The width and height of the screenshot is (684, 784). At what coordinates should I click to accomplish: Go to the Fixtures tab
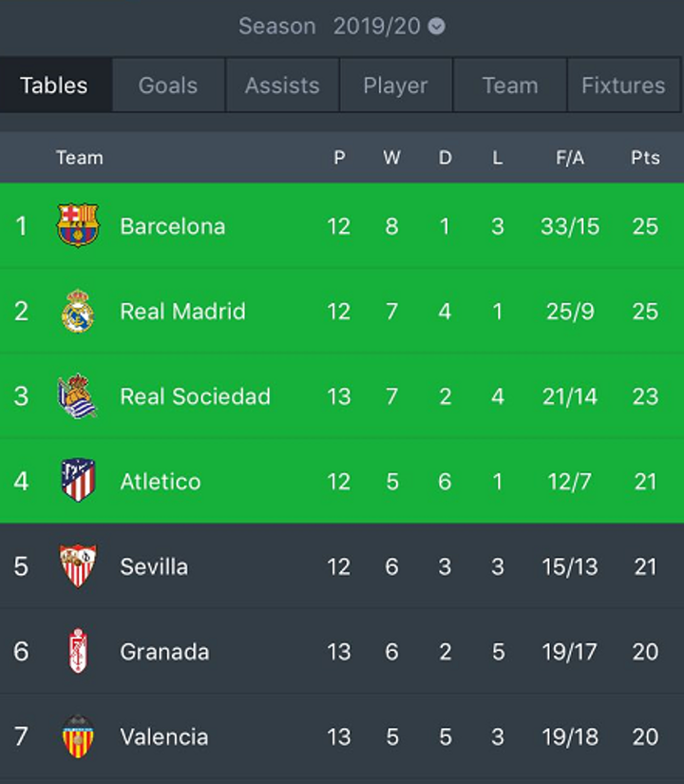(x=623, y=85)
